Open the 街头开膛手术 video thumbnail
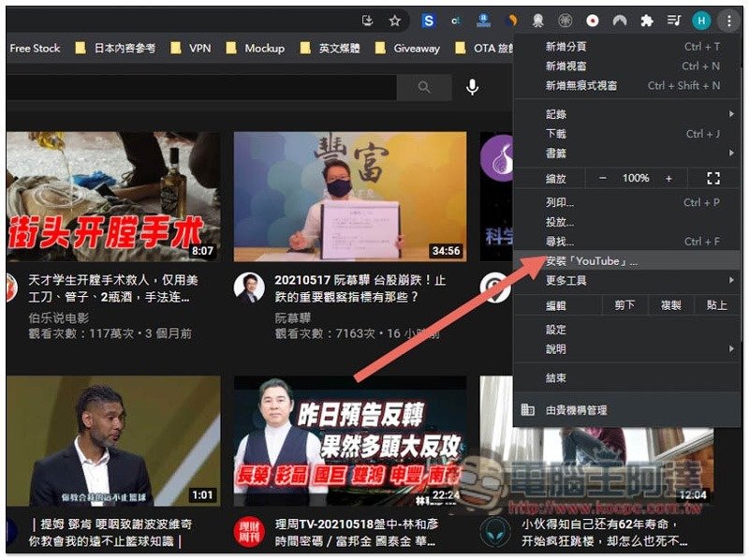This screenshot has height=560, width=749. (x=112, y=196)
